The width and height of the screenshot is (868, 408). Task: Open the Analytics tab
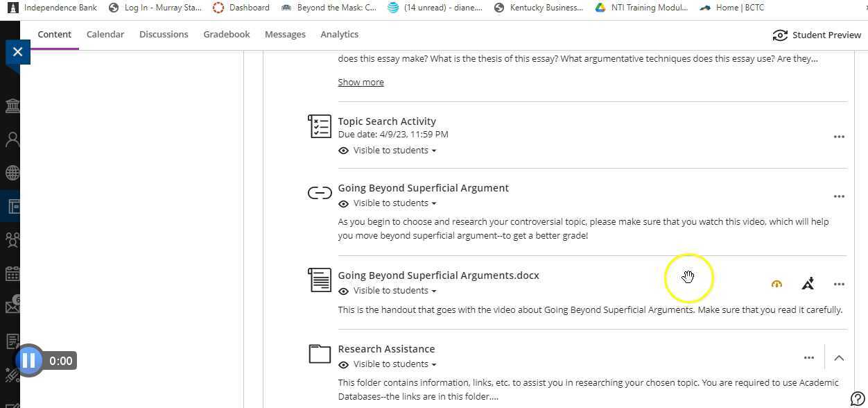pyautogui.click(x=339, y=34)
